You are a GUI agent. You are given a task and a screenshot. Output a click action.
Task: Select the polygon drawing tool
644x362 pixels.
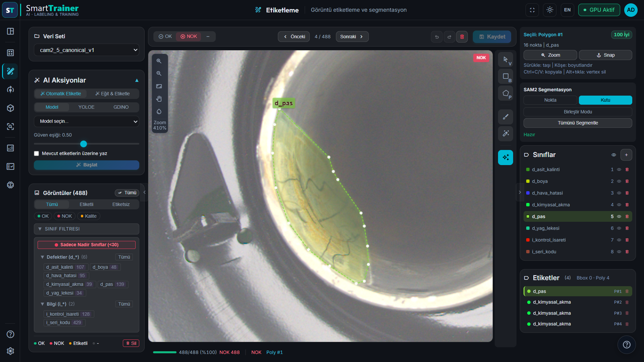(505, 93)
